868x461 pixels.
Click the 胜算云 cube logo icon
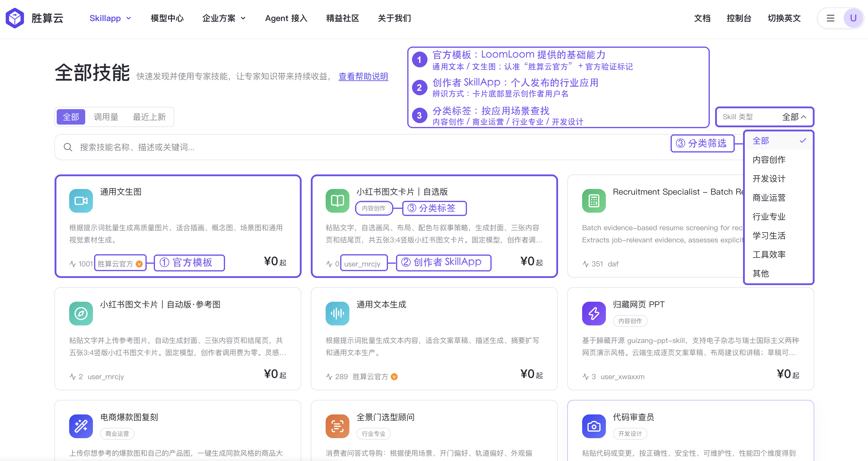pyautogui.click(x=15, y=18)
